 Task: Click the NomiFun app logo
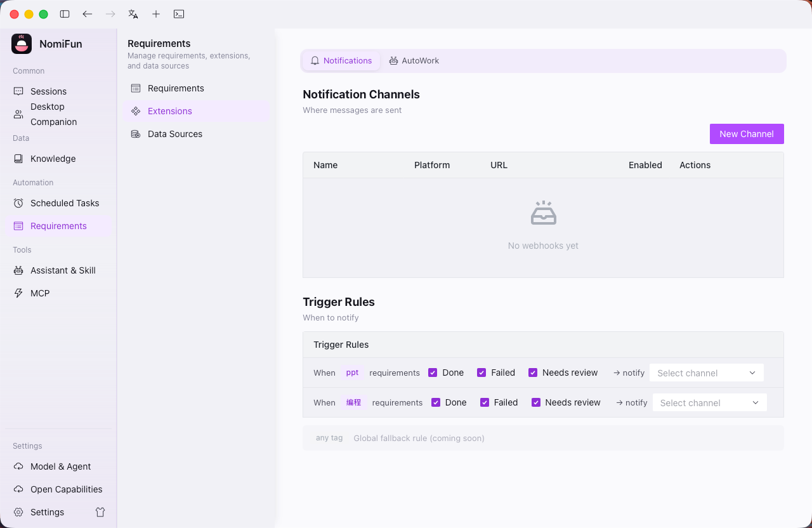click(22, 44)
